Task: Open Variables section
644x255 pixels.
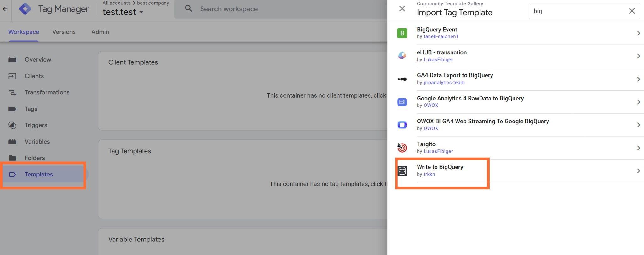Action: pos(37,142)
